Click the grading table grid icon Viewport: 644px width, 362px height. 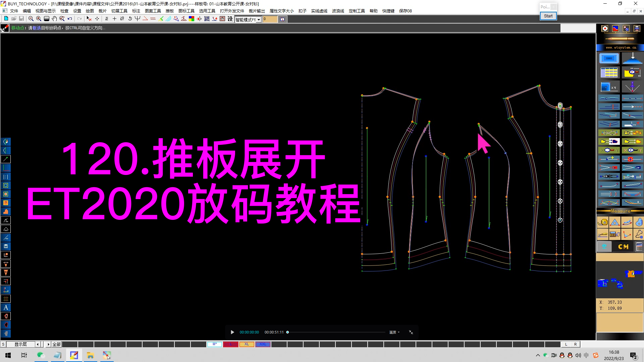[609, 72]
